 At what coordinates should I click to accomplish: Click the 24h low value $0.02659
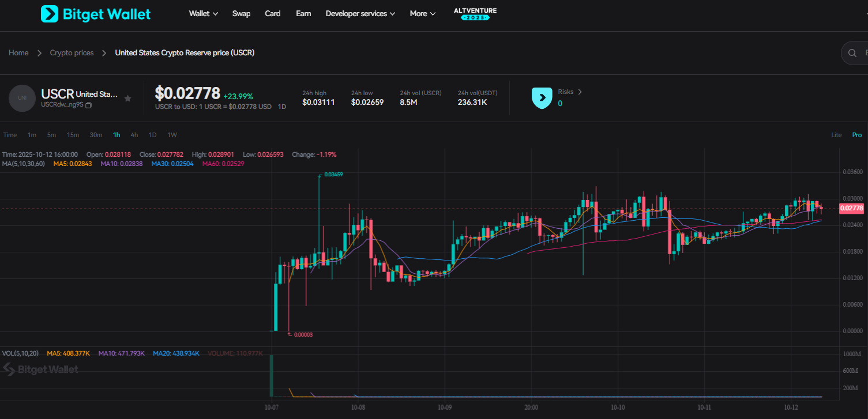click(x=367, y=103)
